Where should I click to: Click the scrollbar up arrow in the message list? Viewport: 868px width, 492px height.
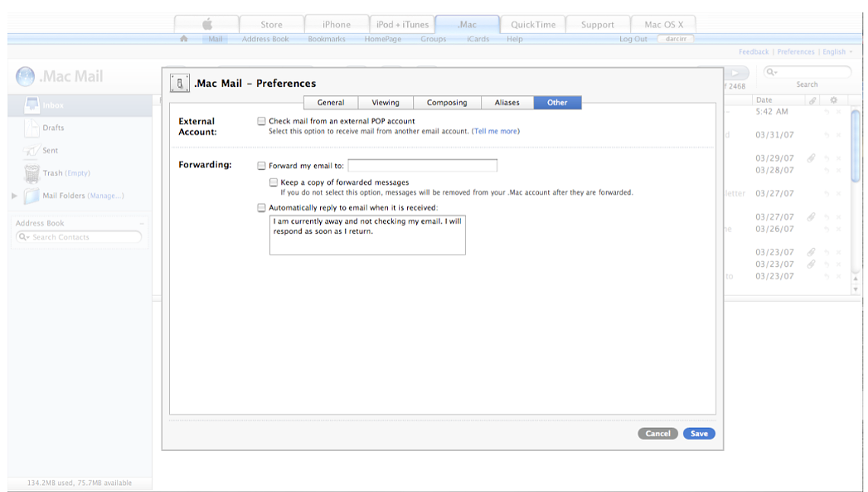(855, 278)
